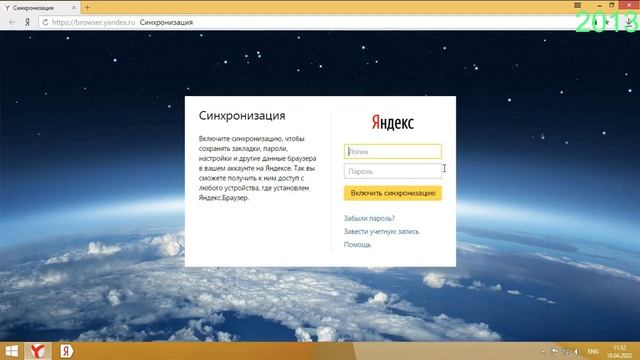Screen dimensions: 640x360
Task: Open a new tab with the plus button
Action: [x=87, y=7]
